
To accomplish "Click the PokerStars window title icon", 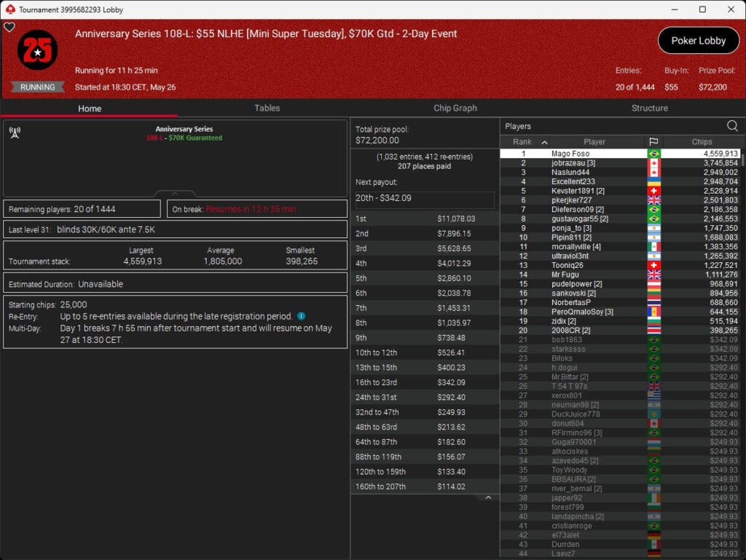I will (x=10, y=9).
